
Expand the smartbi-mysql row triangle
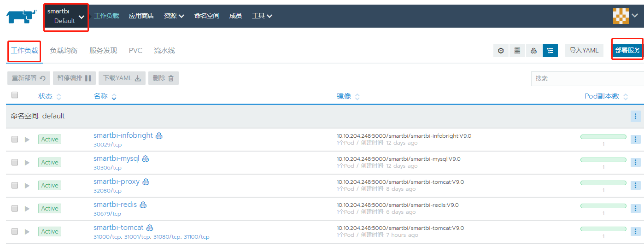tap(27, 162)
